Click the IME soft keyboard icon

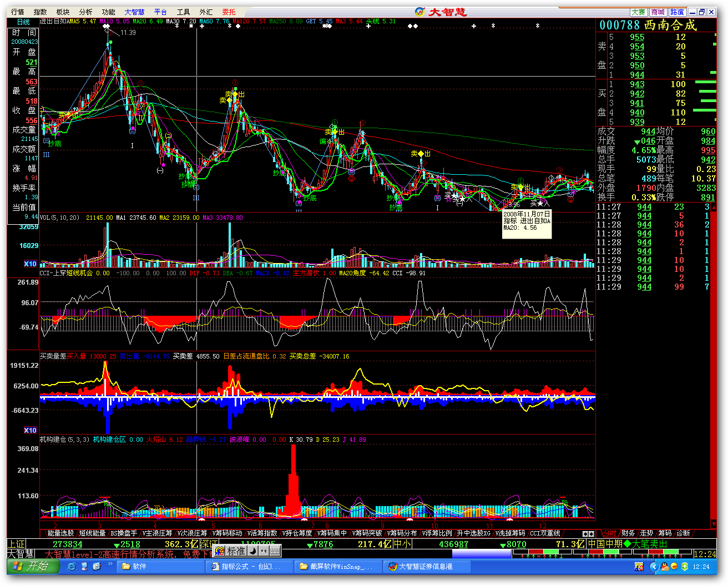point(275,551)
